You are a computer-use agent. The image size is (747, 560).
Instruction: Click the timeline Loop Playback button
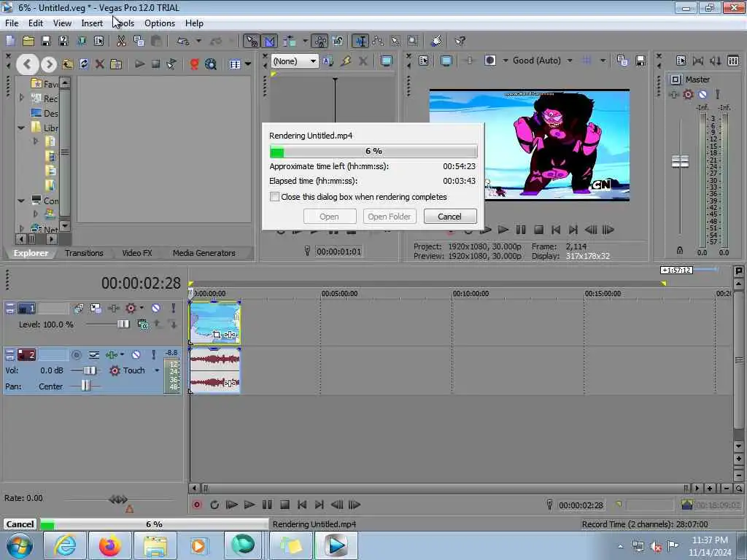pyautogui.click(x=214, y=505)
